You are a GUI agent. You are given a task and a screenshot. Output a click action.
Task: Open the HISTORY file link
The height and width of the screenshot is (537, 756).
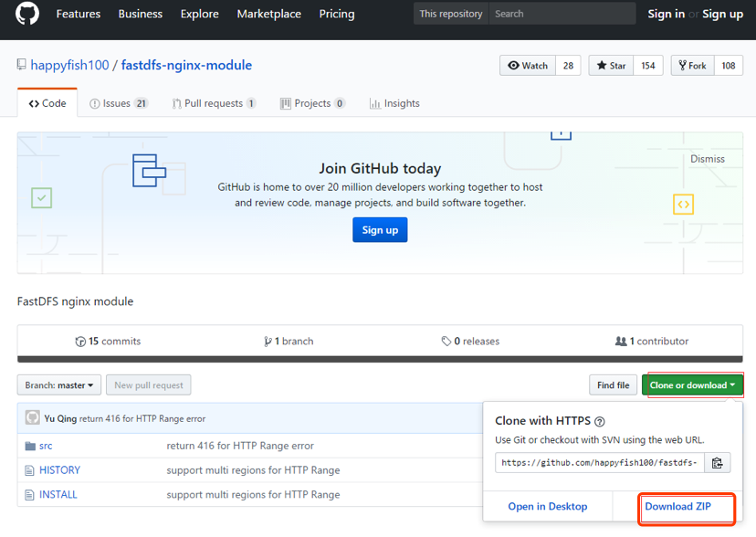coord(59,470)
